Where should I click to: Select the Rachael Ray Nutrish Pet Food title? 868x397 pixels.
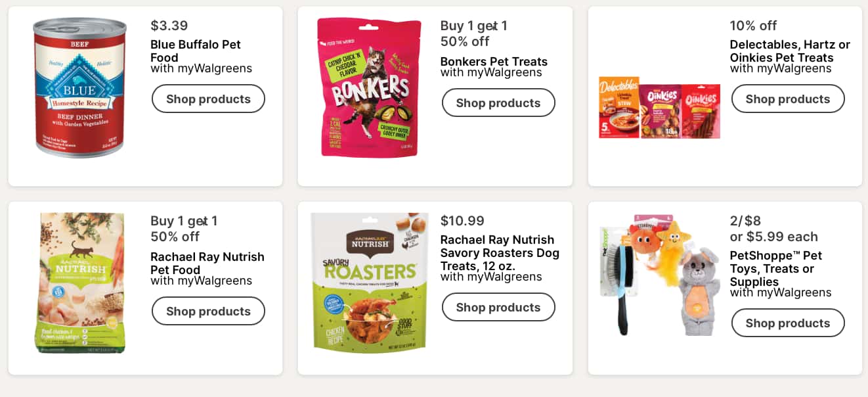[207, 263]
